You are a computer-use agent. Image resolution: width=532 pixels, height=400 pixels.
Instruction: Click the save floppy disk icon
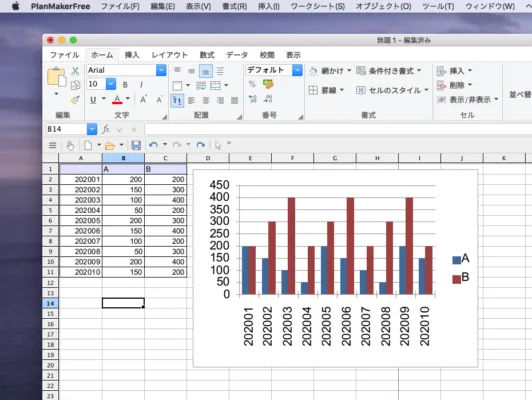coord(136,145)
